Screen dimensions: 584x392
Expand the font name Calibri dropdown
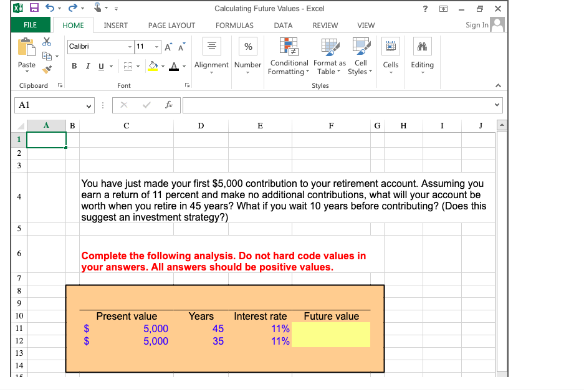(x=130, y=47)
